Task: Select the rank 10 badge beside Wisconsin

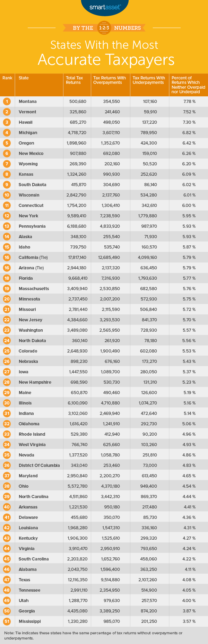Action: click(7, 195)
